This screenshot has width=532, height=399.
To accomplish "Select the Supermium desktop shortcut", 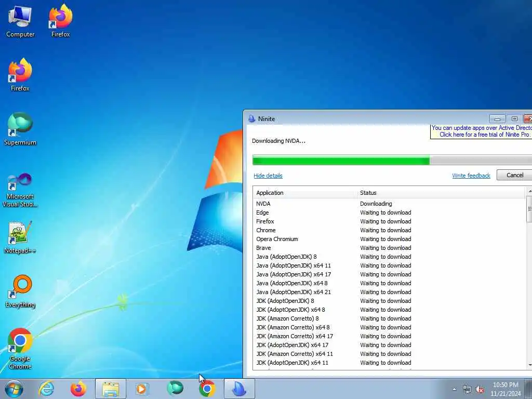I will tap(20, 129).
